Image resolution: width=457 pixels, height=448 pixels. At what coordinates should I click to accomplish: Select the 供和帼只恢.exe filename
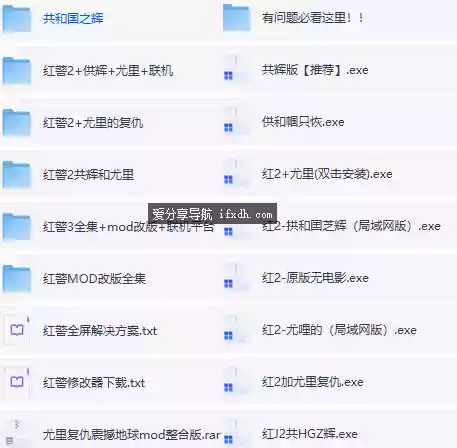pos(303,122)
